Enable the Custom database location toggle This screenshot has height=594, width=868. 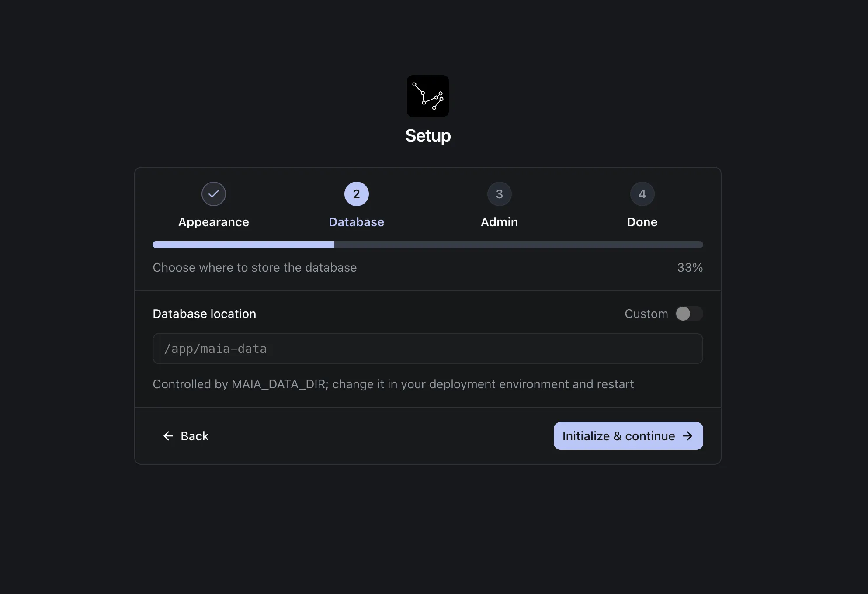(688, 314)
